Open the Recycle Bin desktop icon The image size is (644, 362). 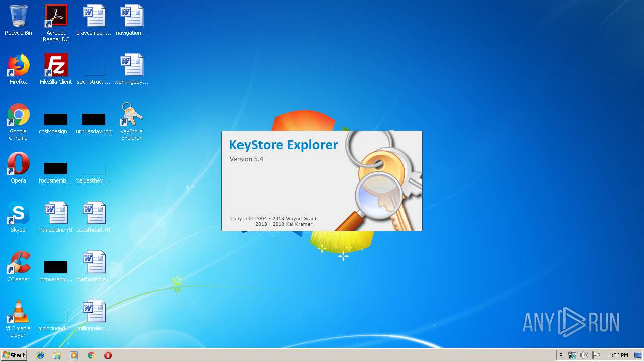pyautogui.click(x=18, y=20)
